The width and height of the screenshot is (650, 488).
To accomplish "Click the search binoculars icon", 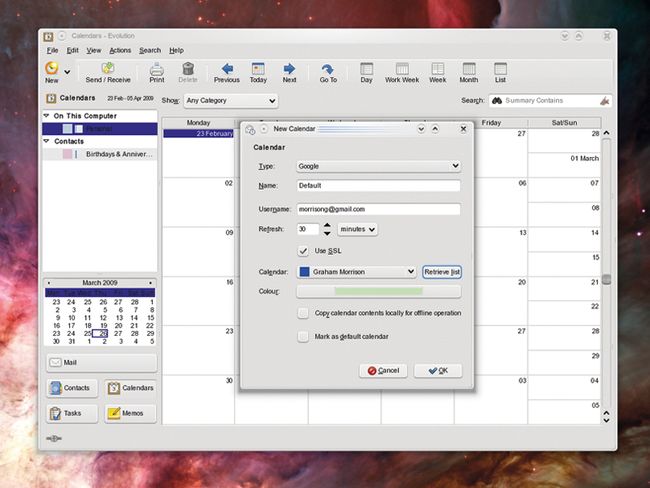I will coord(497,100).
